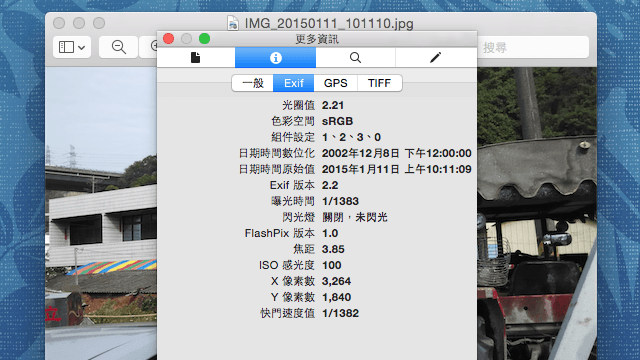Open the sidebar view dropdown in Preview
640x360 pixels.
click(x=72, y=47)
